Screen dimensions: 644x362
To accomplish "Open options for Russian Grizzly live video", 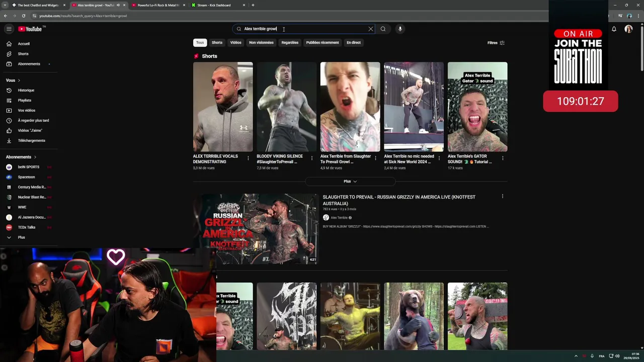I will coord(502,197).
